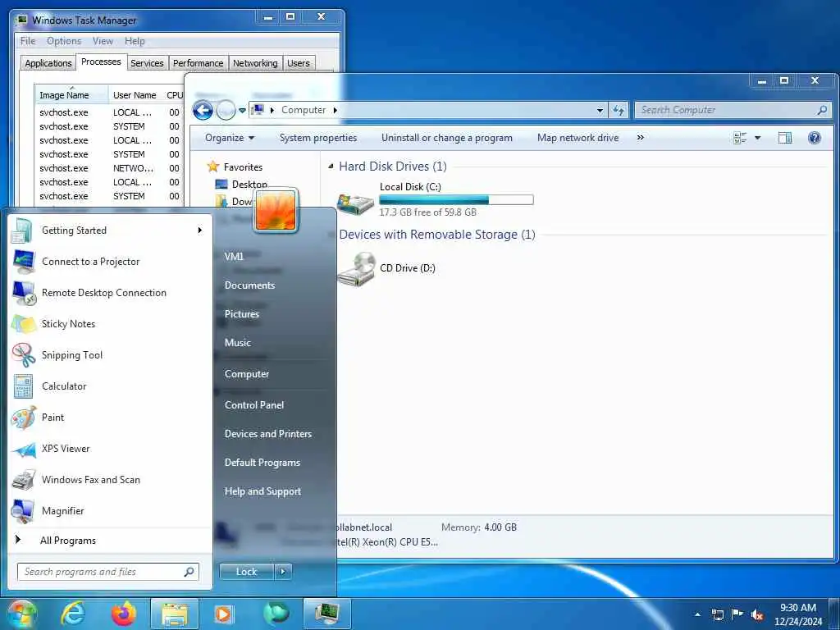Launch Sticky Notes

tap(110, 323)
